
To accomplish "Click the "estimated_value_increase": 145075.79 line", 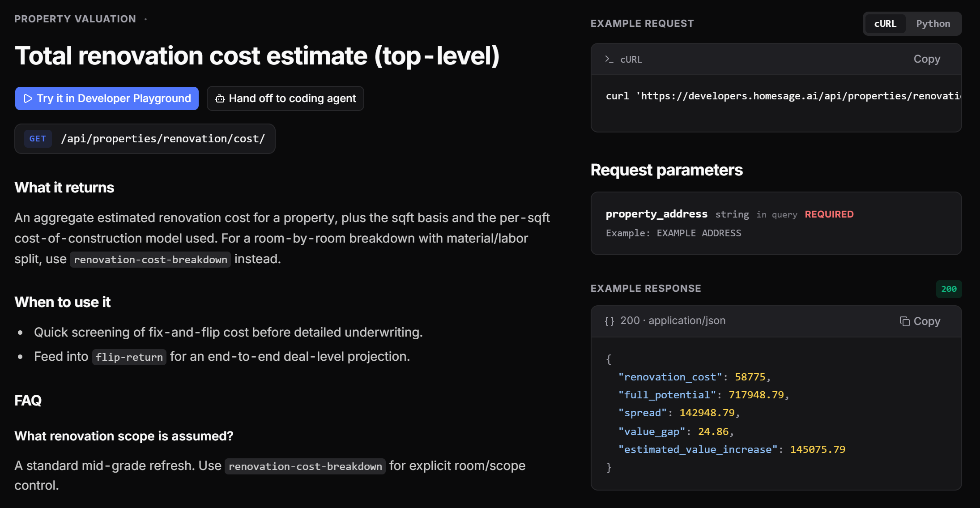I will point(732,450).
